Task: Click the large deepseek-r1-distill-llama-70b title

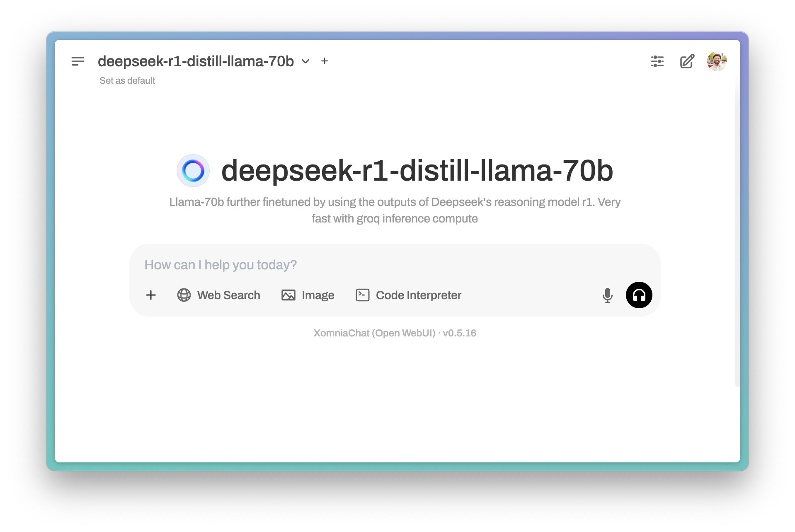Action: 417,171
